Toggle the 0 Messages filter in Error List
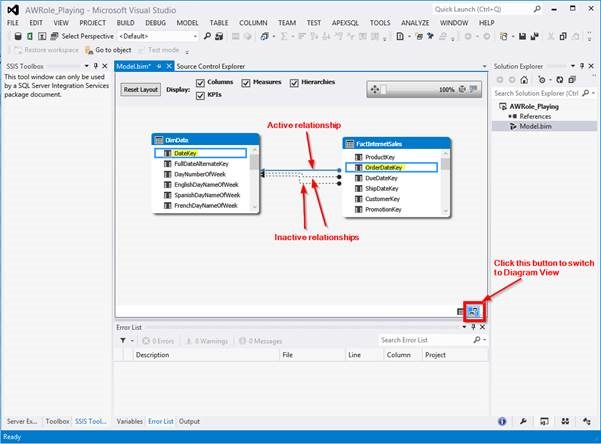This screenshot has height=444, width=601. tap(260, 341)
